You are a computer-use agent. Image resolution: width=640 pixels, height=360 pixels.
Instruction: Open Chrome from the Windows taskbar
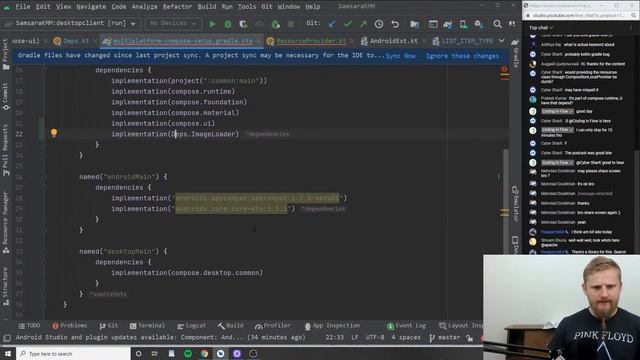point(204,353)
